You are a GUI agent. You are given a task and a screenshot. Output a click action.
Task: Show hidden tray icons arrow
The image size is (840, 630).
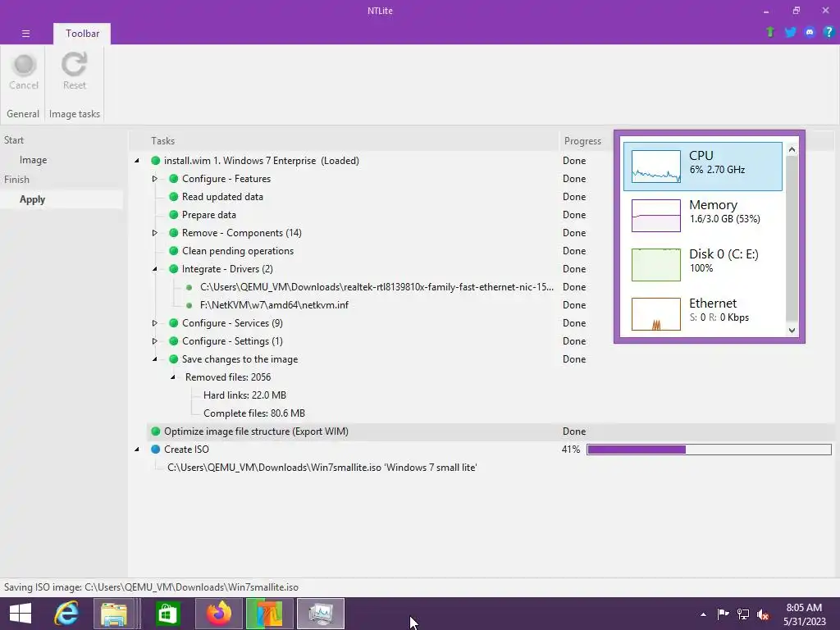(703, 614)
